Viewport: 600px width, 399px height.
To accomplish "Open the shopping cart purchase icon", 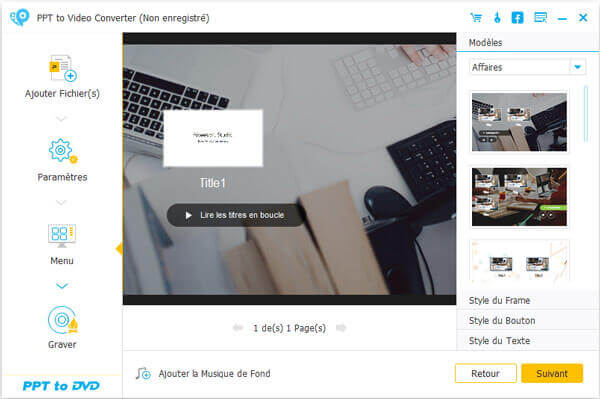I will point(476,18).
